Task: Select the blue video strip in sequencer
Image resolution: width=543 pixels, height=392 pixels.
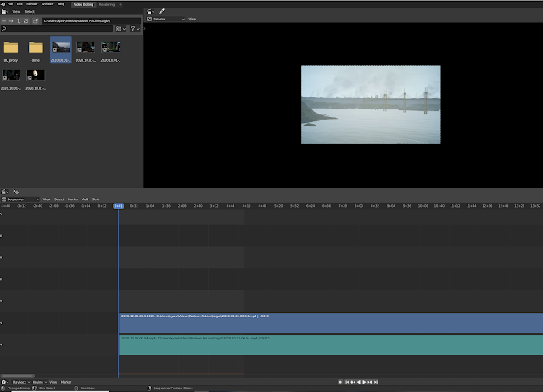Action: click(331, 323)
